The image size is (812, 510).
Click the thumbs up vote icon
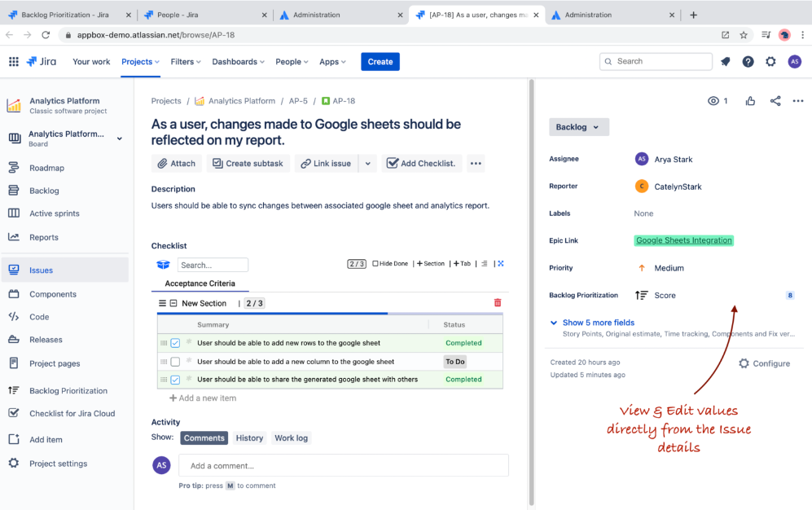click(x=750, y=101)
